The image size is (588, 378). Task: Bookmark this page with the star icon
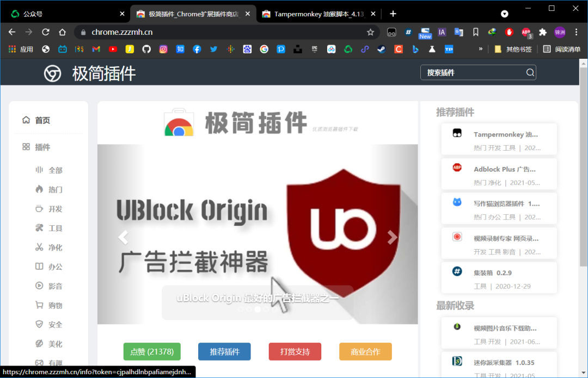tap(371, 32)
